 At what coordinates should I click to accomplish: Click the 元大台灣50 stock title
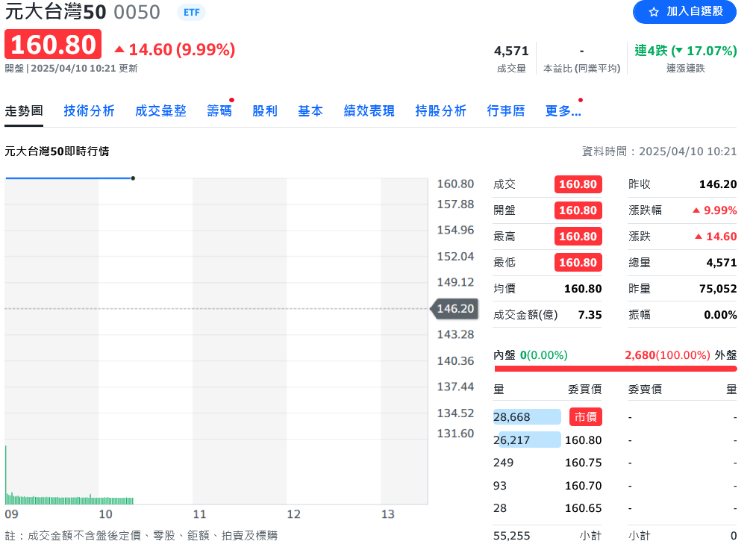click(x=55, y=12)
